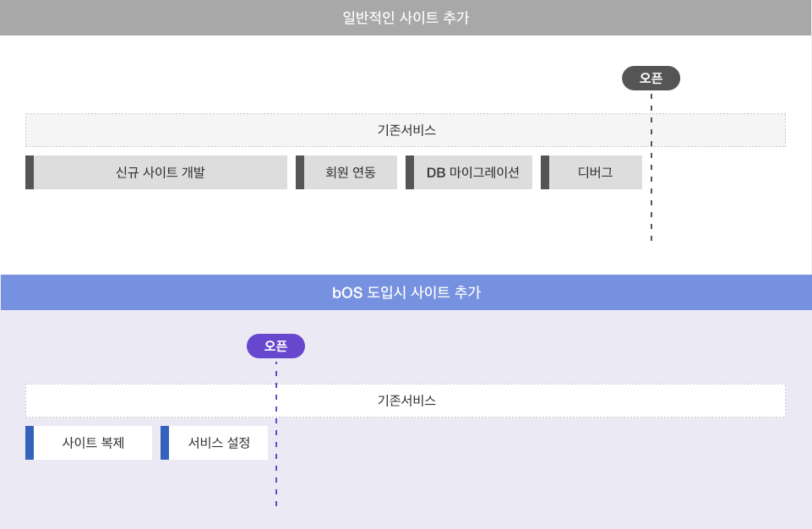Click the blue accent bar of 사이트 복제
The height and width of the screenshot is (529, 812).
(x=30, y=443)
